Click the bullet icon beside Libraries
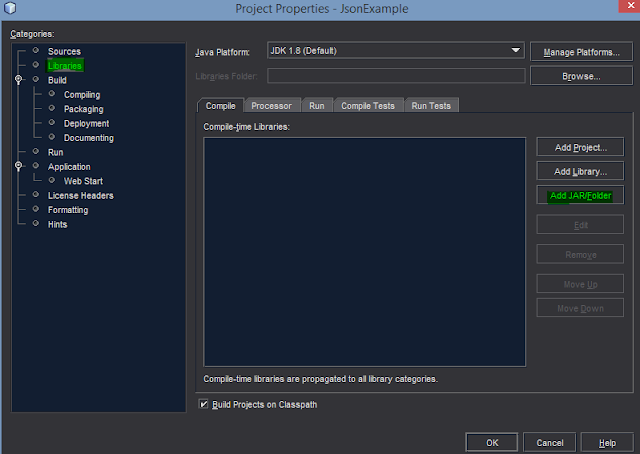 36,65
